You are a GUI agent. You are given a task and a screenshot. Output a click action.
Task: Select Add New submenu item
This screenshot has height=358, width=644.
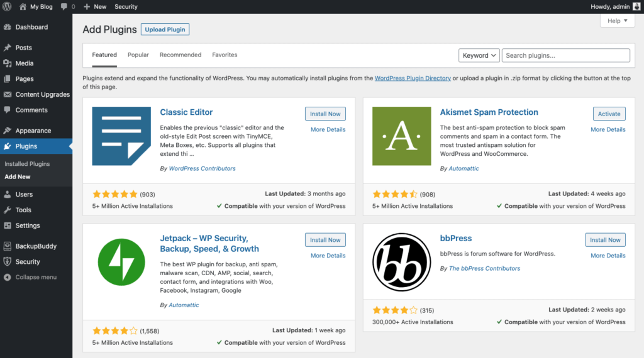(x=18, y=176)
